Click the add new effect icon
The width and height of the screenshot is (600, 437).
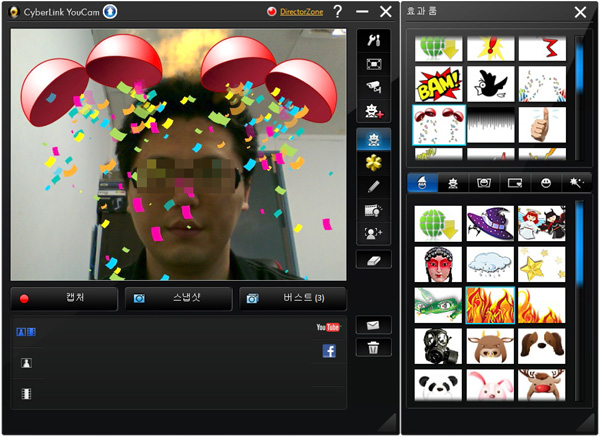[x=373, y=111]
